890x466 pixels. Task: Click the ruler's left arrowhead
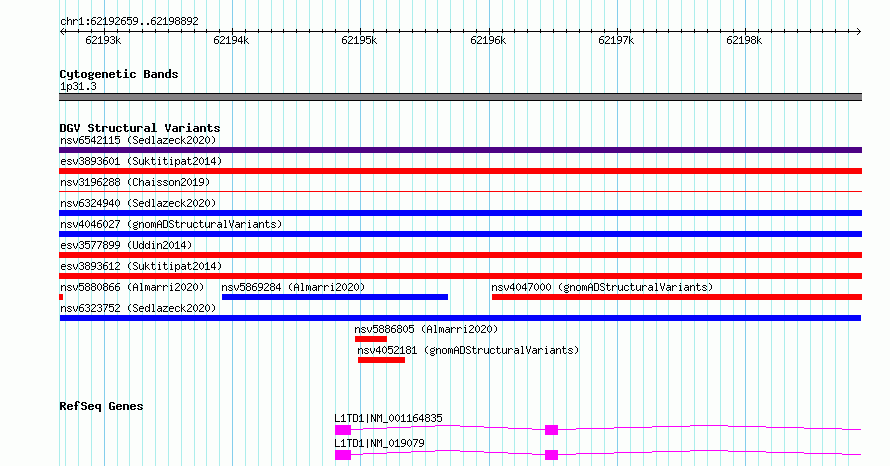coord(62,32)
